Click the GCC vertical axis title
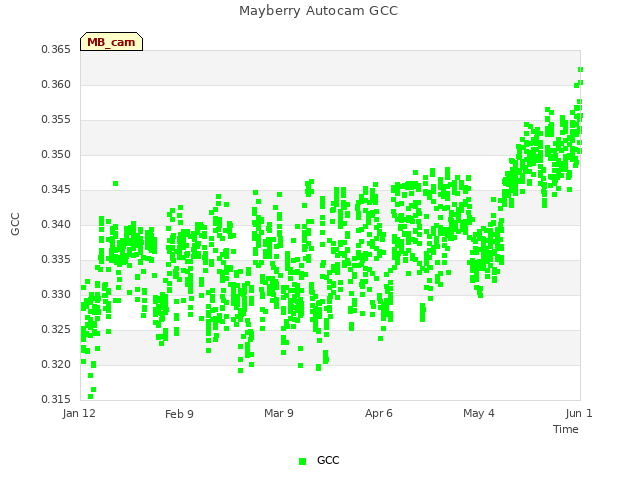 click(x=15, y=224)
